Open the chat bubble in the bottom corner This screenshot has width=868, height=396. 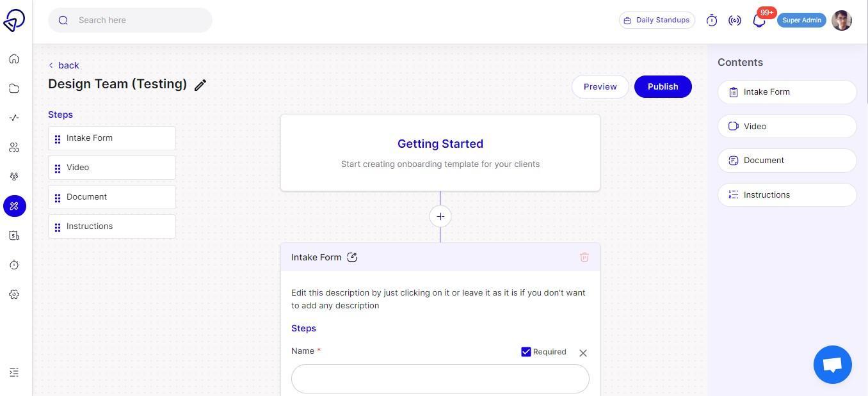pos(832,364)
